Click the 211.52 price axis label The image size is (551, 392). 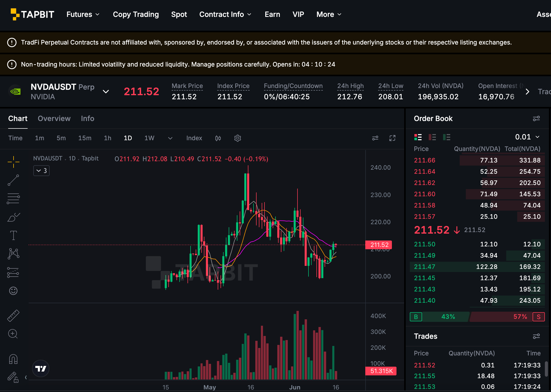tap(379, 245)
